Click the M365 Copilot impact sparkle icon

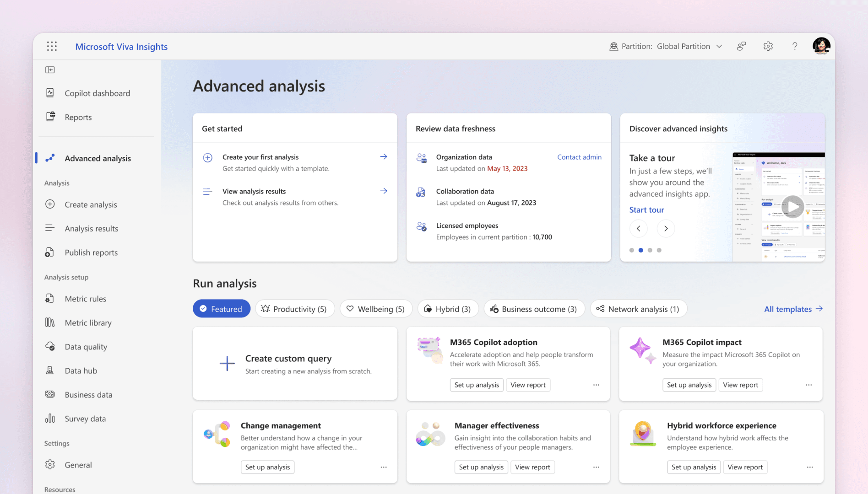point(643,350)
